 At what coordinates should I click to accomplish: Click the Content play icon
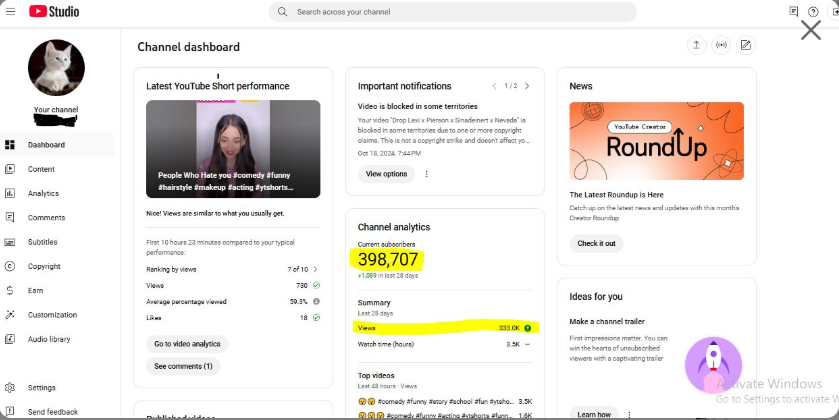click(10, 169)
